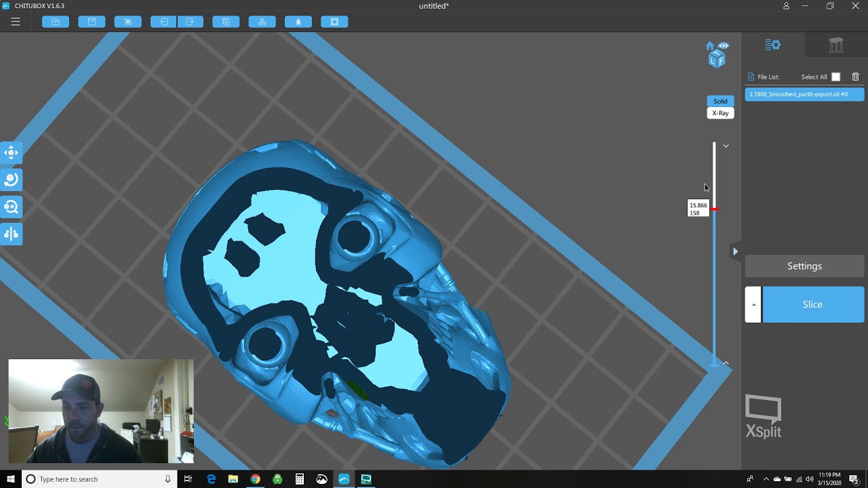
Task: Switch to the supports tab
Action: (x=836, y=45)
